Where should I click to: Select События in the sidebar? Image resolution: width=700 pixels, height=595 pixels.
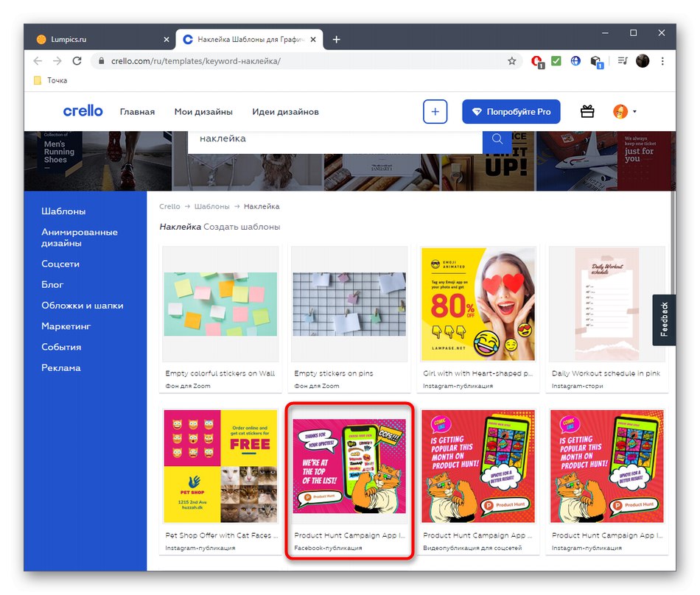61,347
